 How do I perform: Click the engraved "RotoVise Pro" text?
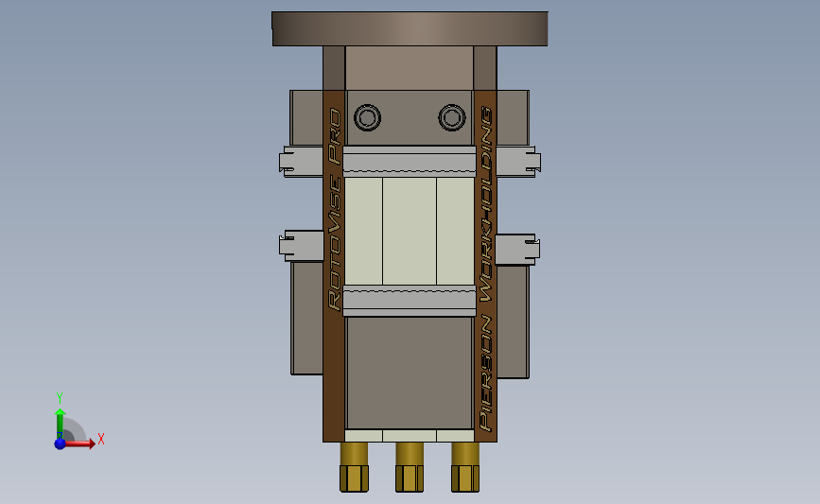coord(334,209)
